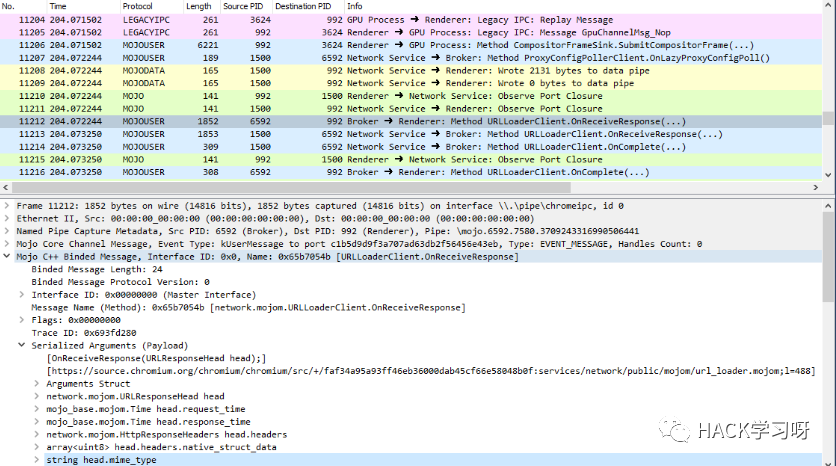Collapse Serialized Arguments (Payload) node
The image size is (836, 466).
(21, 345)
